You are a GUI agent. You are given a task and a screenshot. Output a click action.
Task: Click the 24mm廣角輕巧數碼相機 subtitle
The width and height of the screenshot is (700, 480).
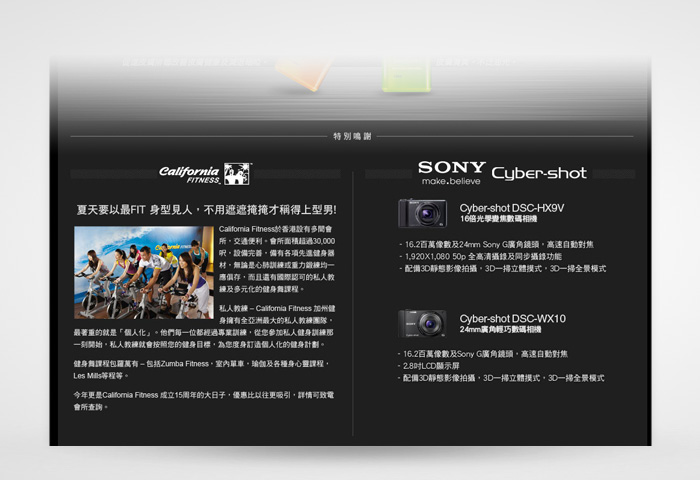500,330
